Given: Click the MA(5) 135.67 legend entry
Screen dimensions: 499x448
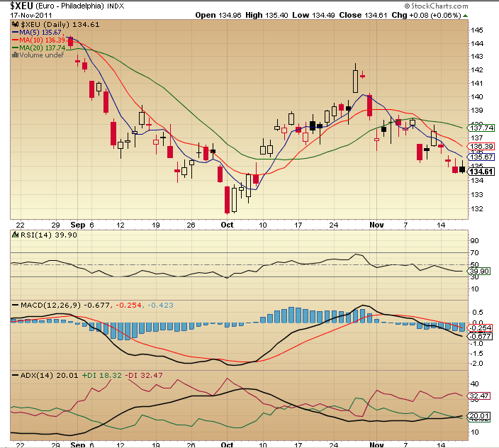Looking at the screenshot, I should pos(37,32).
